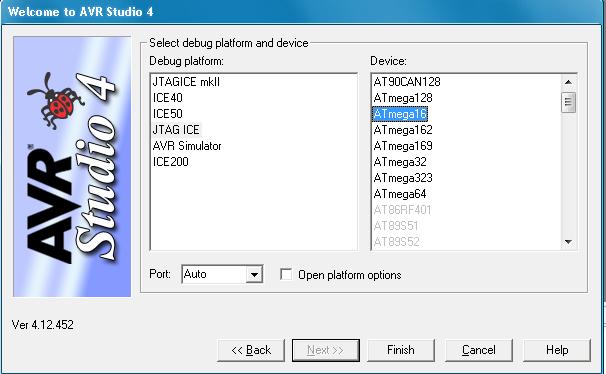Image resolution: width=606 pixels, height=374 pixels.
Task: Click device list scroll down arrow
Action: pyautogui.click(x=568, y=242)
